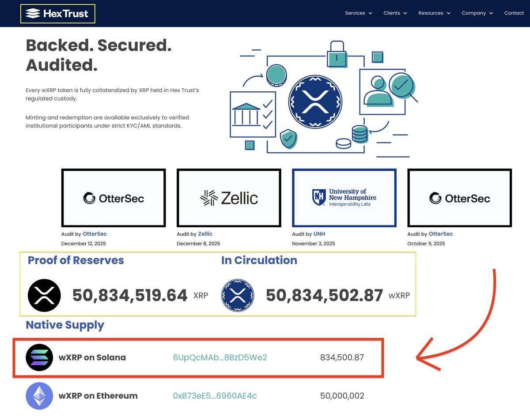
Task: Click the padlock icon in the illustration
Action: pos(337,55)
